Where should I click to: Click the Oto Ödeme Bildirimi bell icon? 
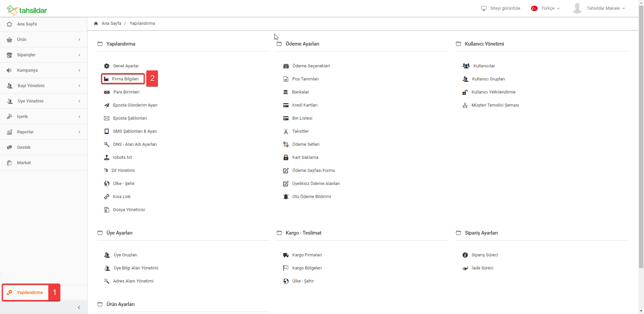[x=286, y=197]
